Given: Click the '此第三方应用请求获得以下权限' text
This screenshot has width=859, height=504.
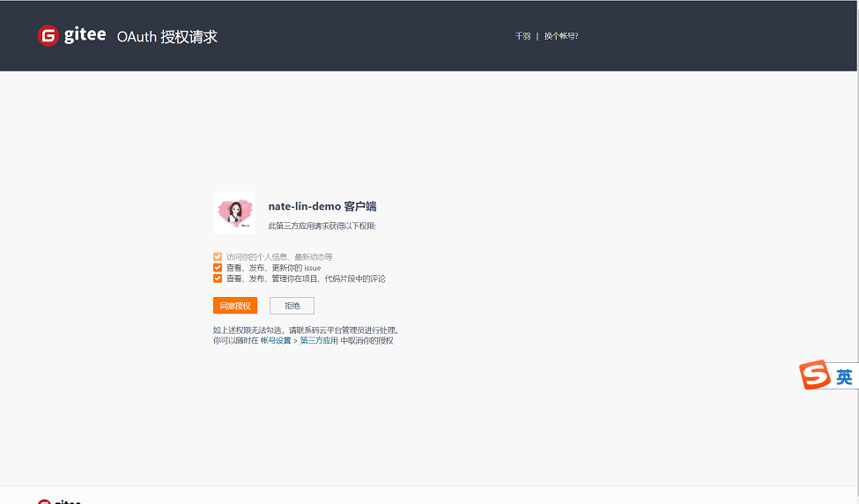Looking at the screenshot, I should coord(322,226).
